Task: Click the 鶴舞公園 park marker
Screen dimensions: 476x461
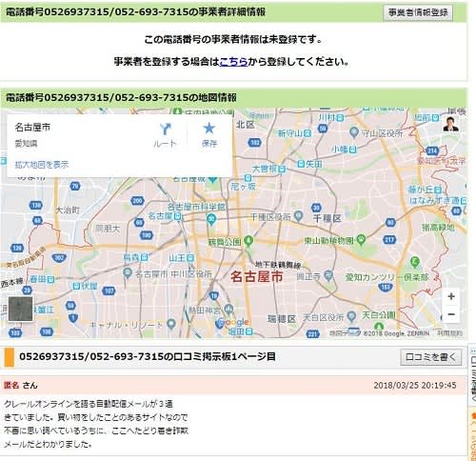Action: pos(248,241)
